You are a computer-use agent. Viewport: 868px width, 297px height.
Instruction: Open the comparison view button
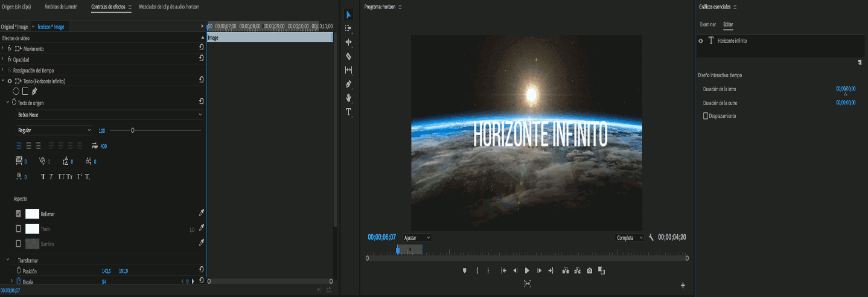(x=602, y=271)
